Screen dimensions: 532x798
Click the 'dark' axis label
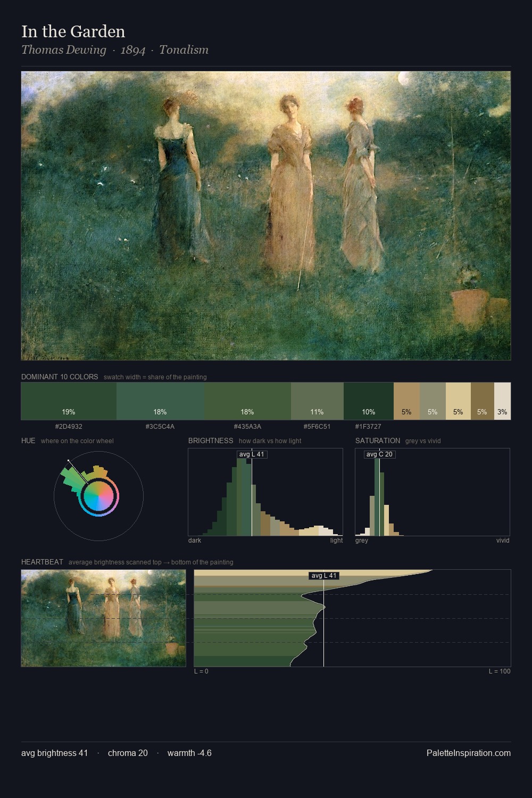[195, 541]
